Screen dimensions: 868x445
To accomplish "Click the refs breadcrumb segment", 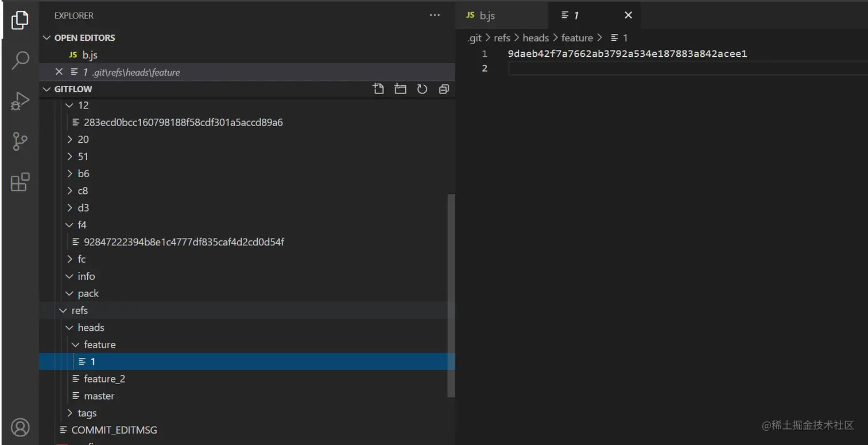I will click(502, 38).
